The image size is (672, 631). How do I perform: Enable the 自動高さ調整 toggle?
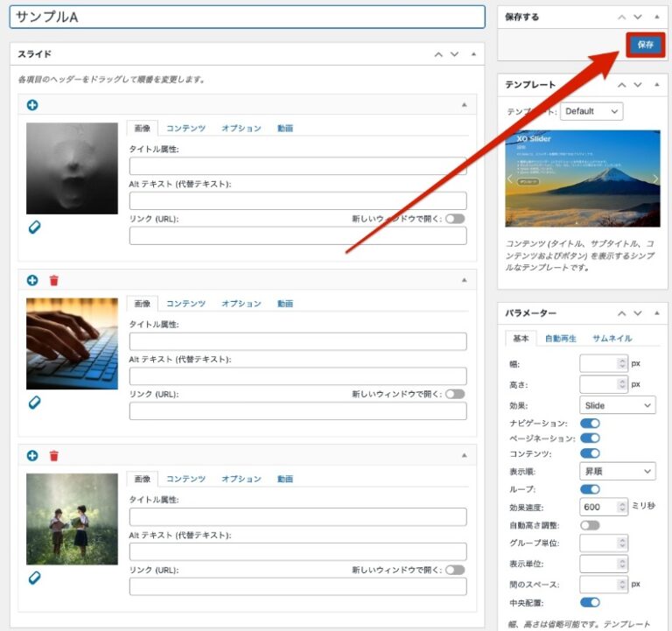(x=590, y=525)
